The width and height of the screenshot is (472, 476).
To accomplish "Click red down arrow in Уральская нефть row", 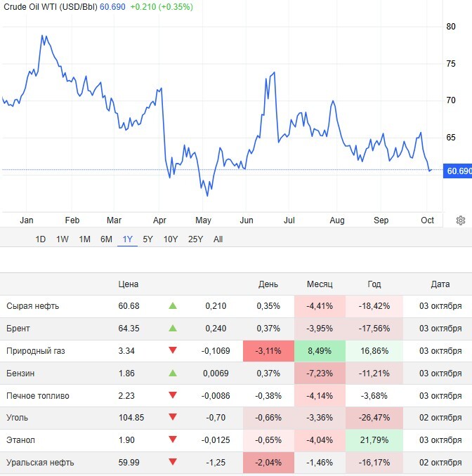I will coord(173,463).
